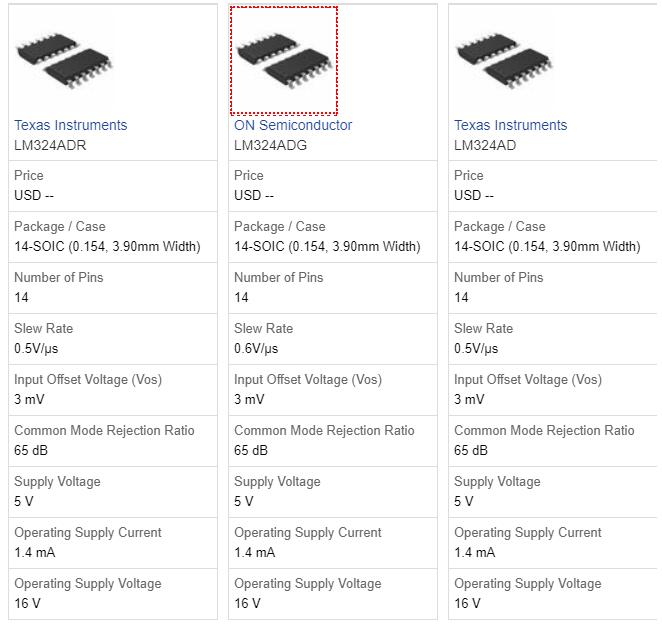Click the Price label in LM324ADR column
The image size is (662, 630).
29,175
